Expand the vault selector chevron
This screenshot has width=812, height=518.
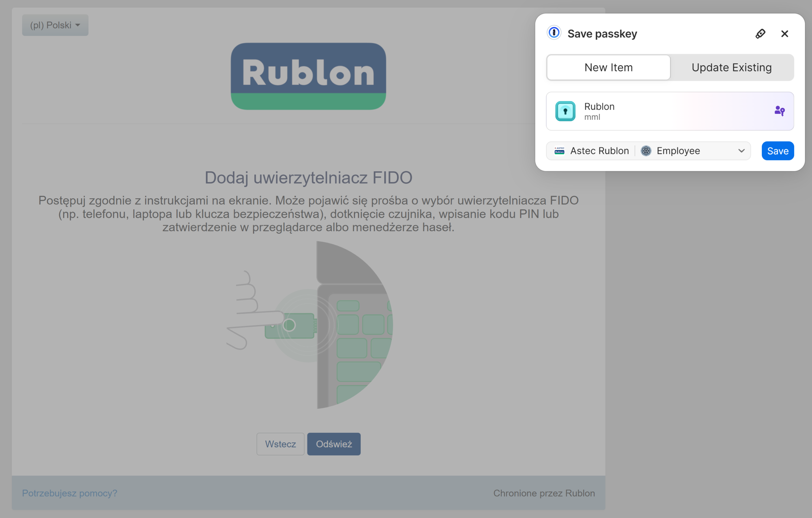(x=741, y=151)
